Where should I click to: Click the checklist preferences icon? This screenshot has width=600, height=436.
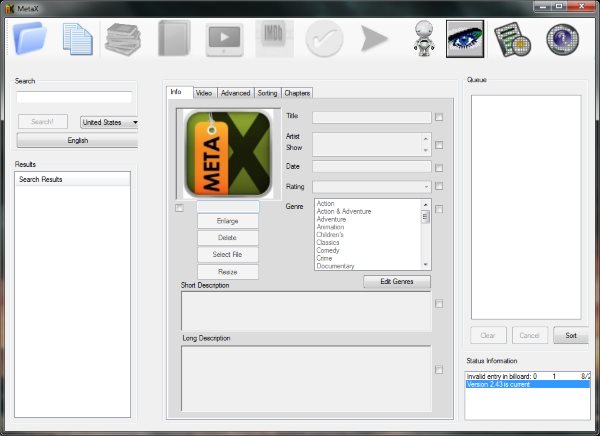pyautogui.click(x=512, y=39)
